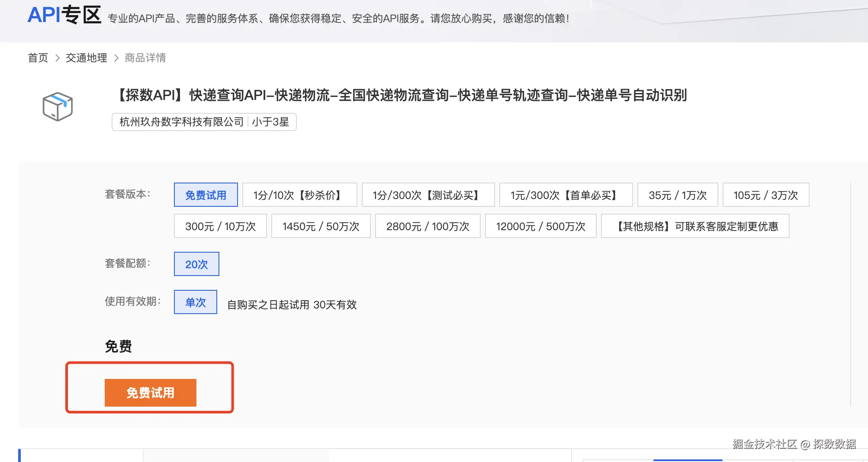This screenshot has width=868, height=462.
Task: Click the product package box icon
Action: (x=58, y=106)
